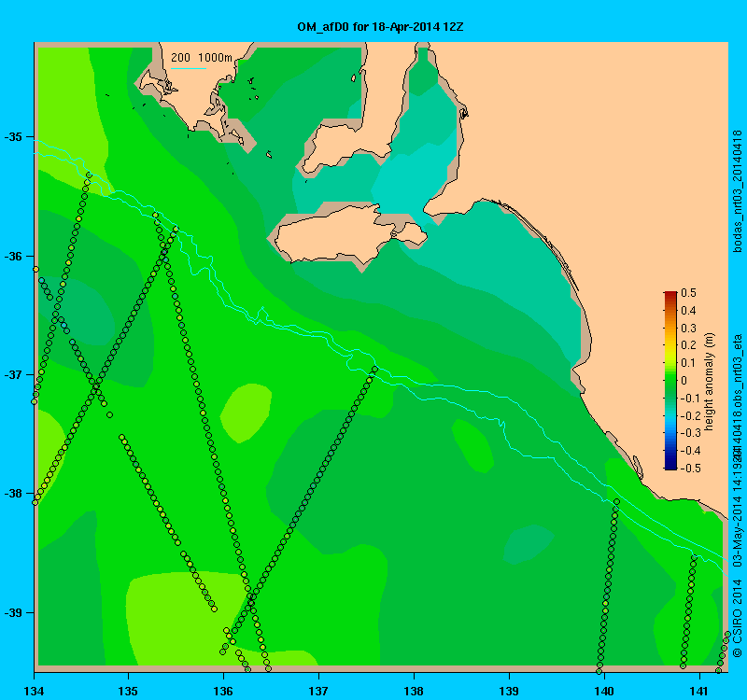Click the '© CSIRO 2014' copyright text

point(737,618)
